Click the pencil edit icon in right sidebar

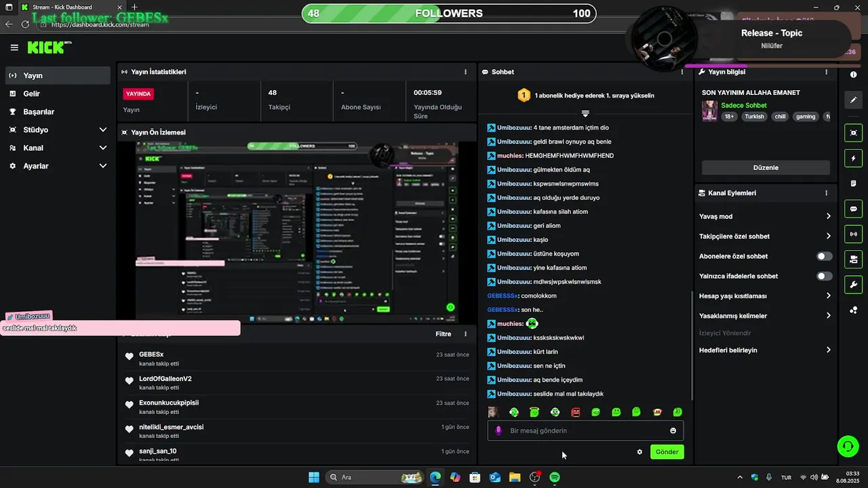pyautogui.click(x=853, y=100)
